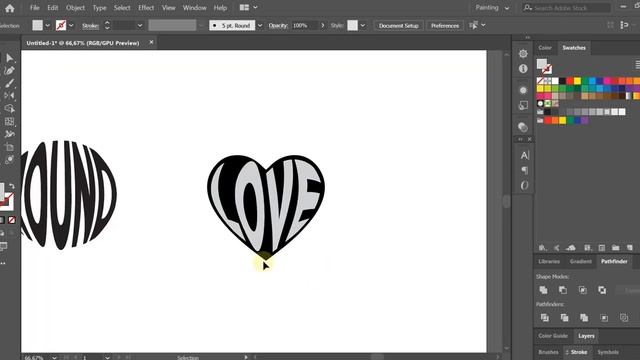Open the OpenType panel icon

click(524, 185)
